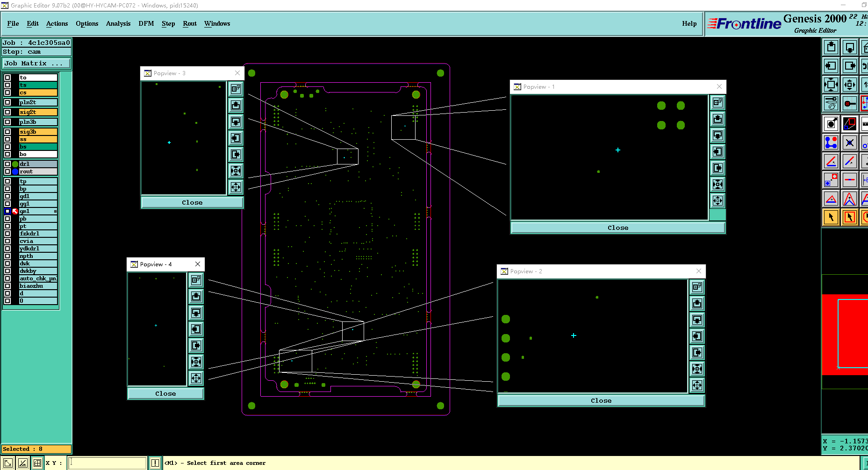Toggle the checkbox for layer ts
Image resolution: width=868 pixels, height=470 pixels.
point(7,85)
